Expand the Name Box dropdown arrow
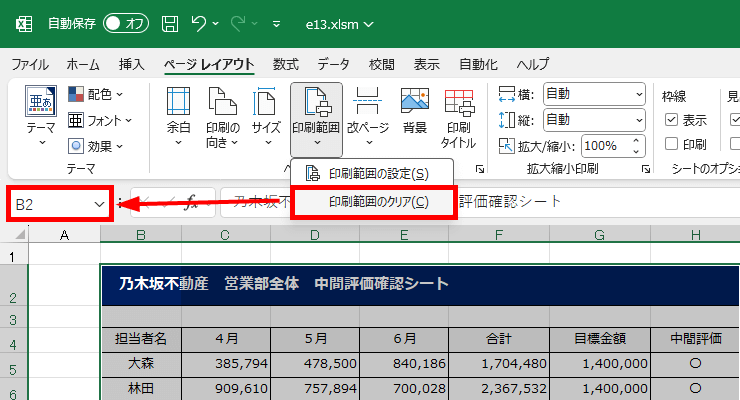740x400 pixels. click(99, 204)
